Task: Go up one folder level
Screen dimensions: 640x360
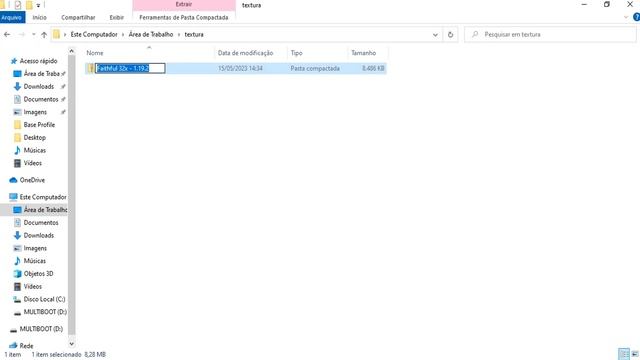Action: coord(44,35)
